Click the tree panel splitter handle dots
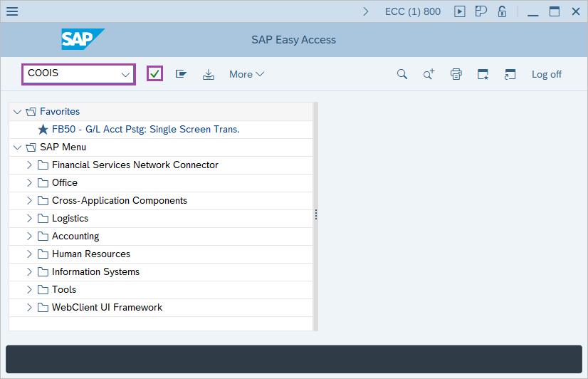Screen dimensions: 588x379 click(316, 214)
